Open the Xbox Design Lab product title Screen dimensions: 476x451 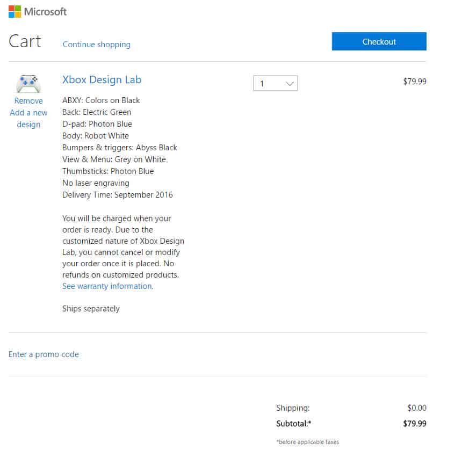(102, 79)
